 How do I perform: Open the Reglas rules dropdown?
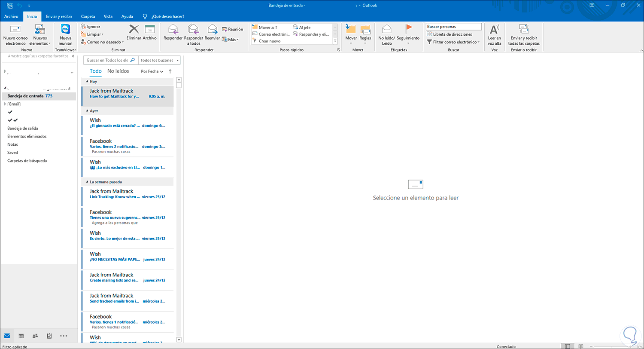click(365, 35)
